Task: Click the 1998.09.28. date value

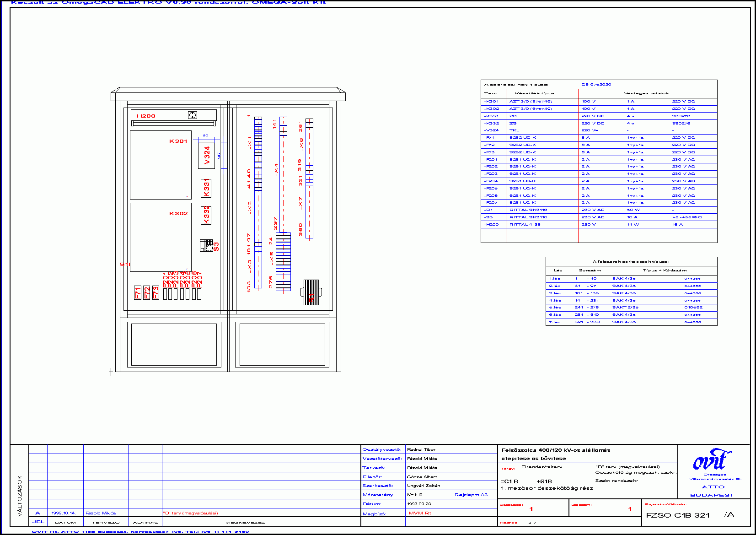Action: pos(419,504)
